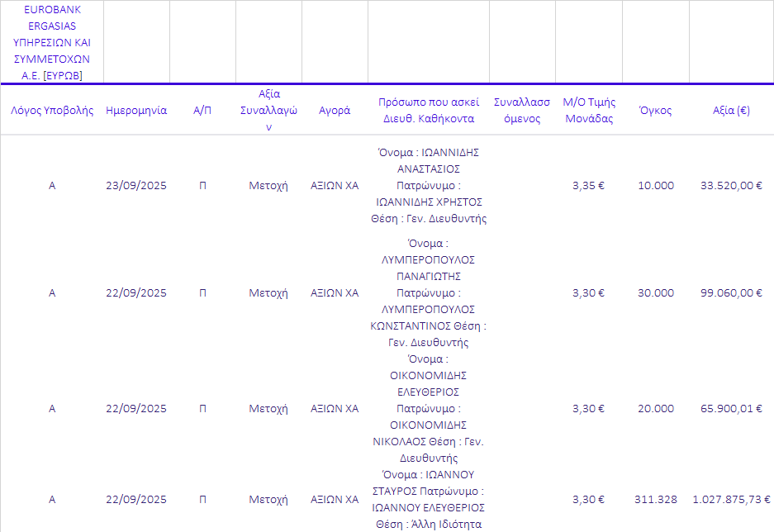Select the 30.000 volume cell
Screen dimensions: 774x532
[656, 293]
